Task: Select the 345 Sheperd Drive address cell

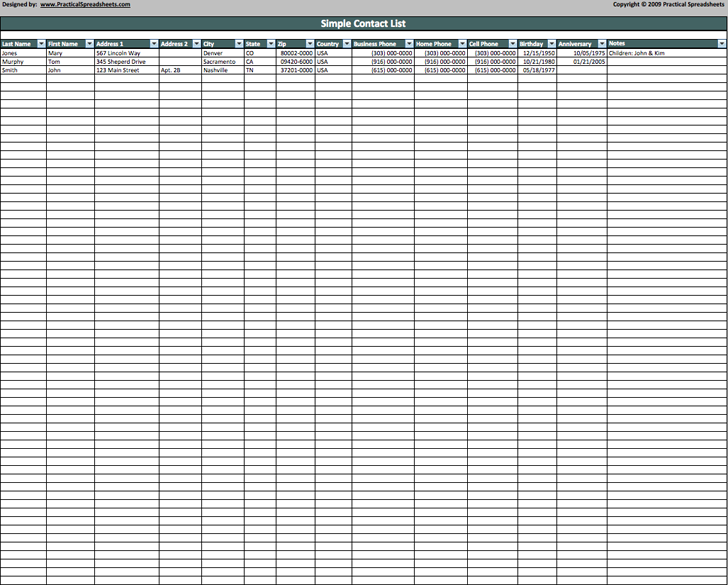Action: [127, 62]
